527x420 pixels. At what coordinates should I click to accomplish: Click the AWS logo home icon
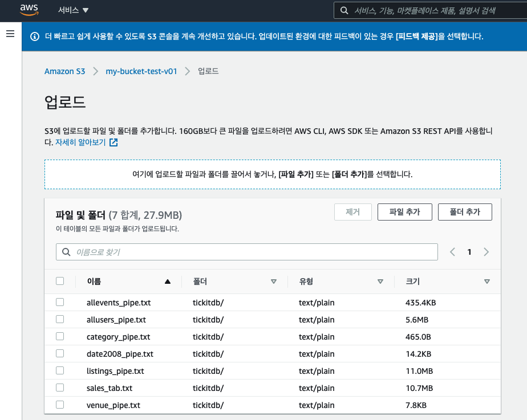[x=29, y=10]
